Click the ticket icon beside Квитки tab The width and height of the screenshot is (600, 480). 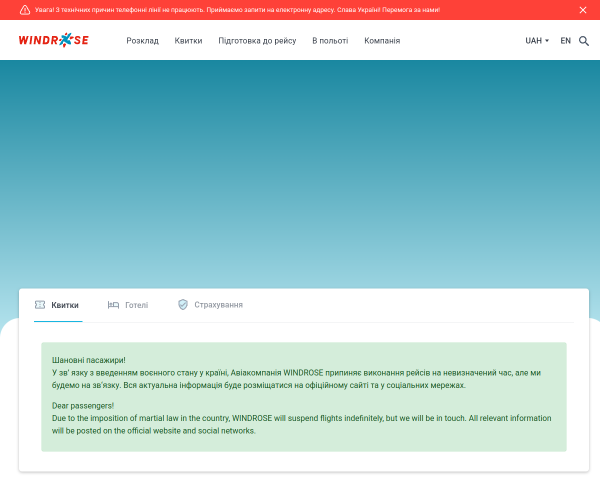coord(40,305)
